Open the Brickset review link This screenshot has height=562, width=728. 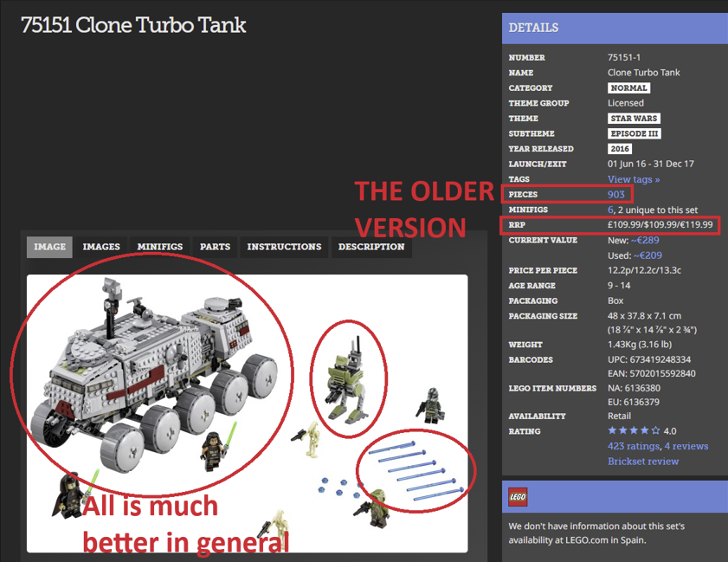point(643,462)
